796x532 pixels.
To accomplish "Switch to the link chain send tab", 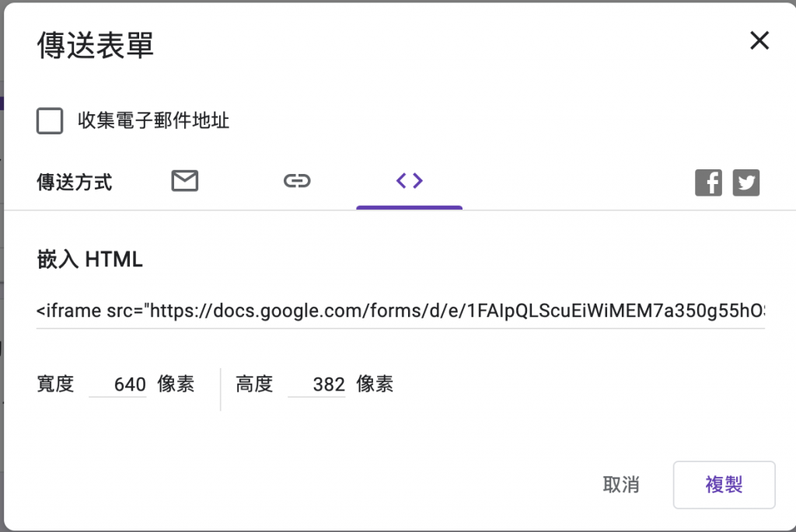I will (297, 181).
